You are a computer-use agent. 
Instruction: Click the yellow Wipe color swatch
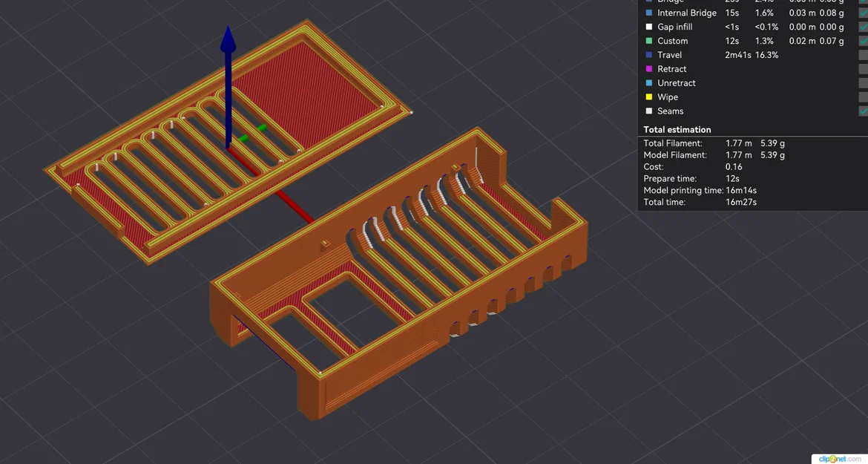(x=649, y=97)
